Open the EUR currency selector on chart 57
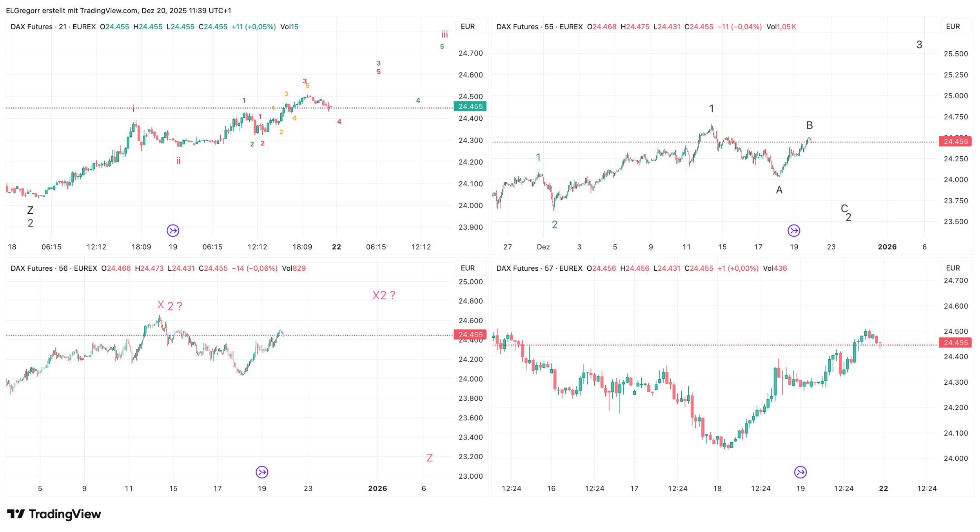Screen dimensions: 980x532 click(953, 268)
